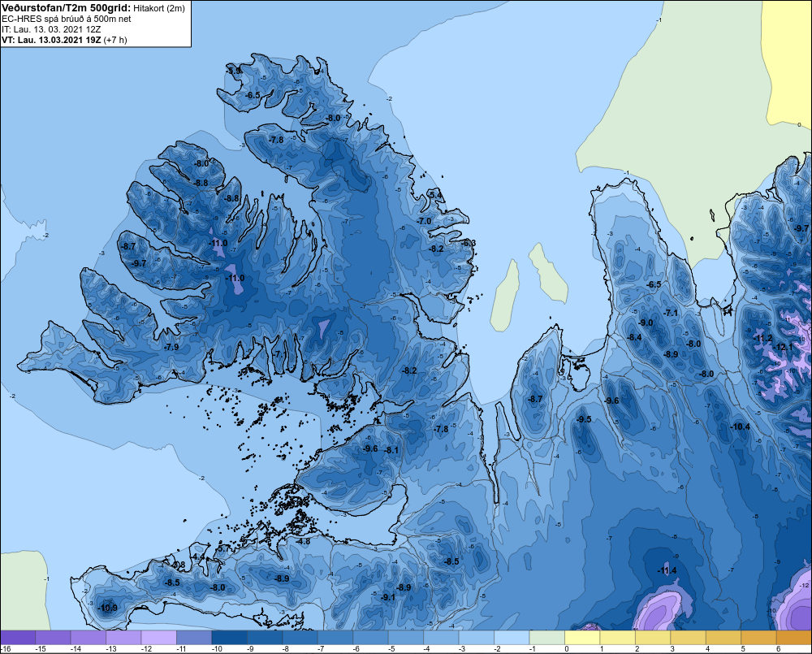Image resolution: width=812 pixels, height=654 pixels.
Task: Click the '-7.0' temperature label
Action: [425, 221]
